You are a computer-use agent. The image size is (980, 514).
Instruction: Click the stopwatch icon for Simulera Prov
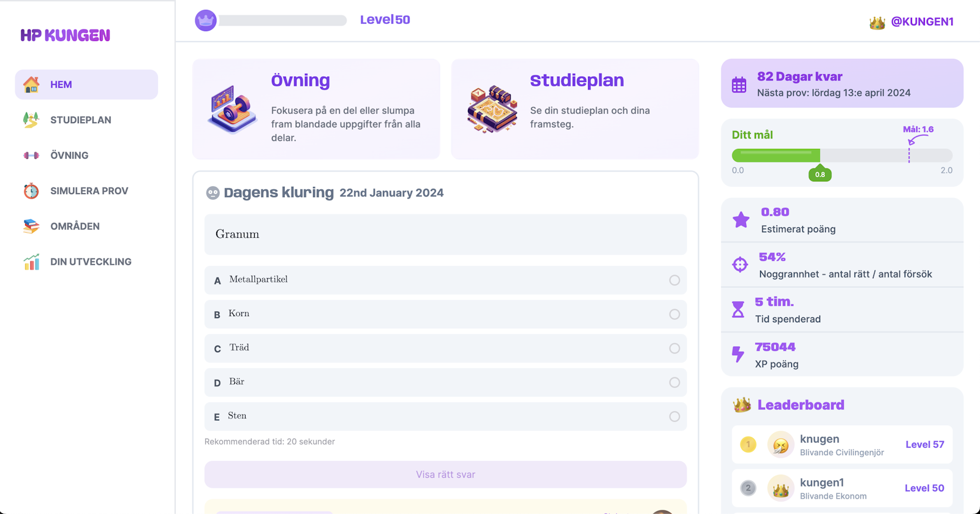point(31,191)
